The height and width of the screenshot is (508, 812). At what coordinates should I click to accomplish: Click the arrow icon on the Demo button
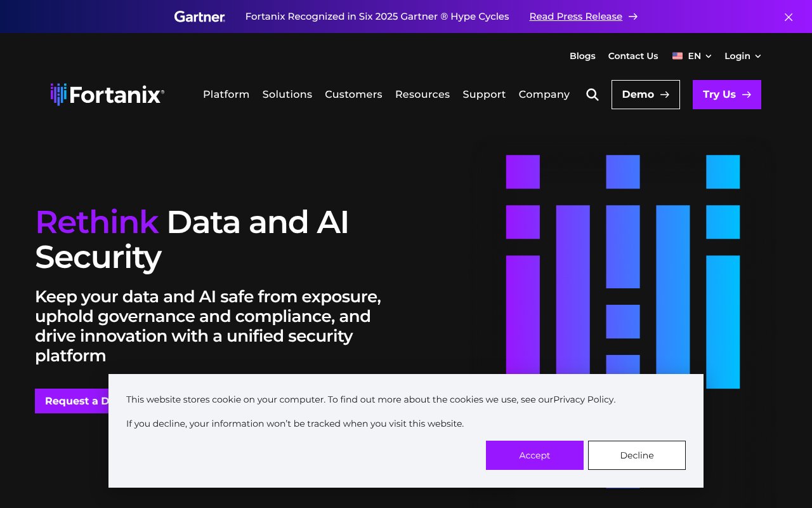tap(664, 94)
